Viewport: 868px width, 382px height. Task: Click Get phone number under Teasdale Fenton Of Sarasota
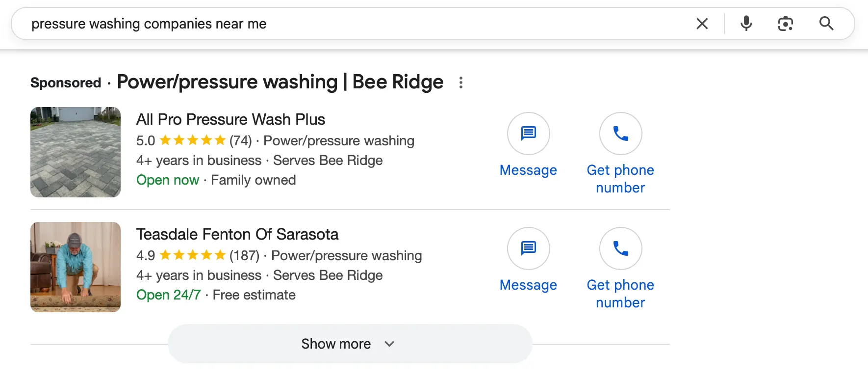620,293
